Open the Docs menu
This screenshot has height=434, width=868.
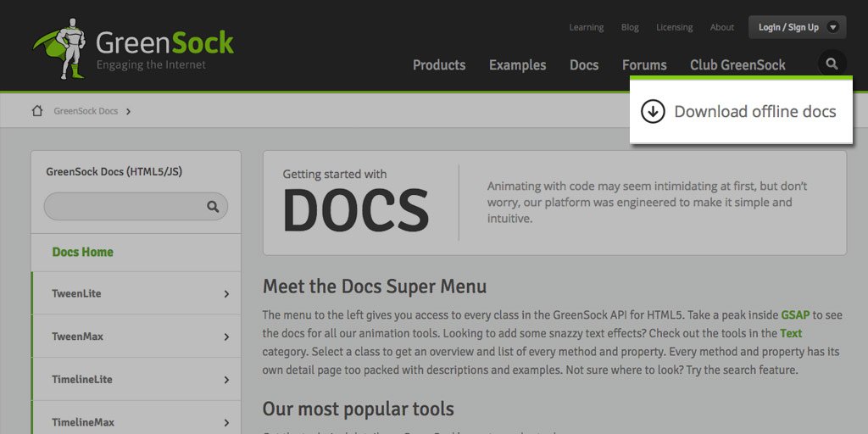(x=584, y=64)
